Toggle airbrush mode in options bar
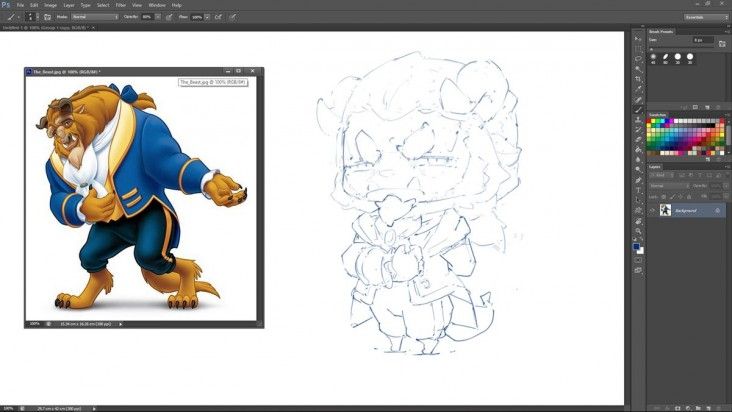This screenshot has height=412, width=732. (218, 17)
